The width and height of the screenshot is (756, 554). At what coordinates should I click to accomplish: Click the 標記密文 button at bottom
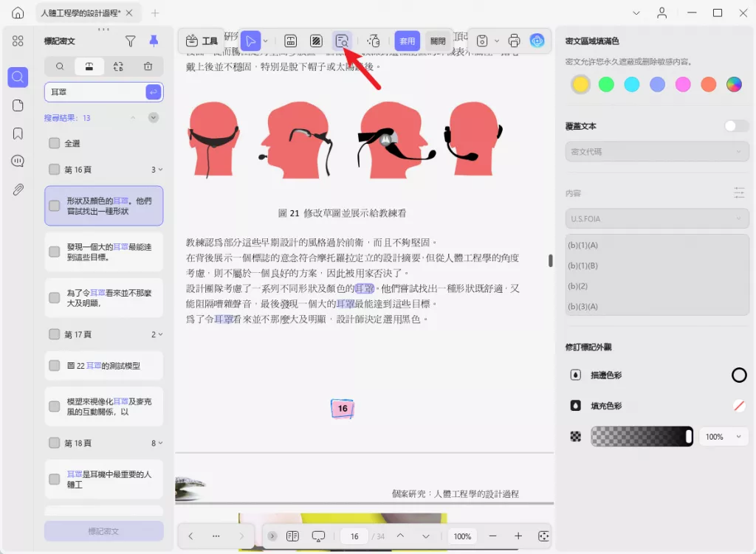pyautogui.click(x=103, y=531)
